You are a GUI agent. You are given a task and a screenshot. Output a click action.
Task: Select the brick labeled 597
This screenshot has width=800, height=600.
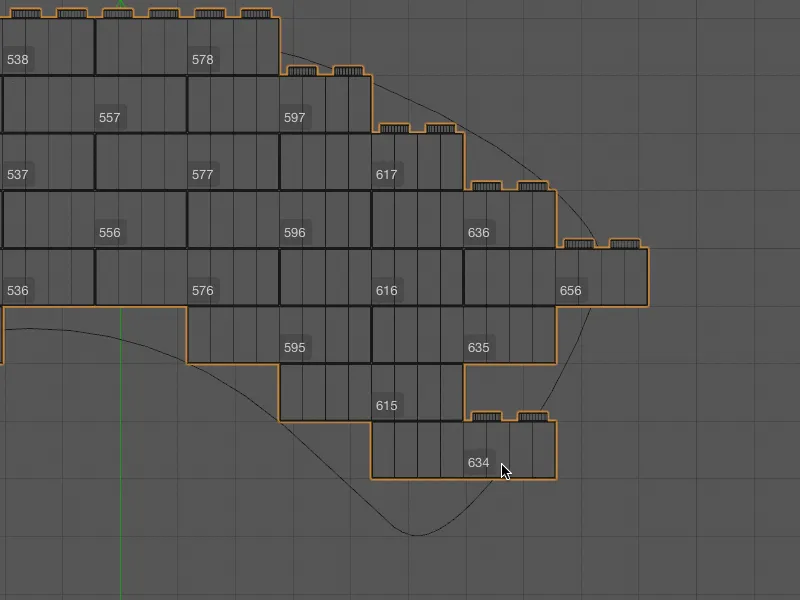(x=295, y=117)
